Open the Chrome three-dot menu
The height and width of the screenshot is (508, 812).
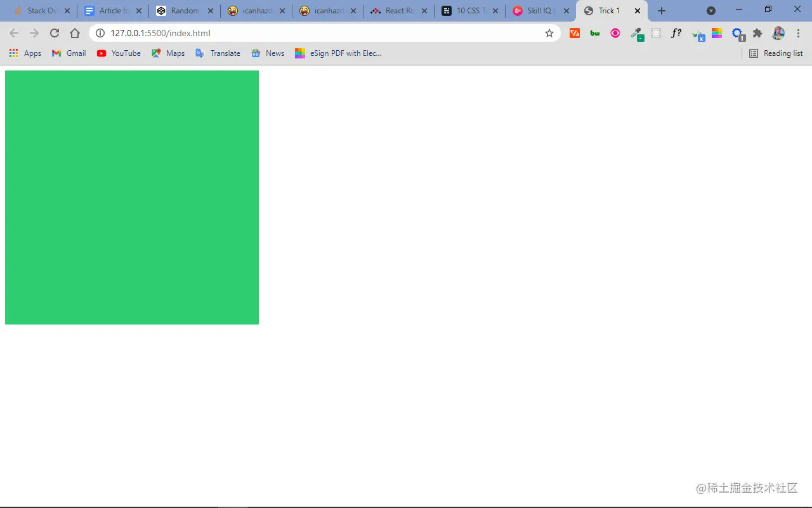tap(799, 33)
